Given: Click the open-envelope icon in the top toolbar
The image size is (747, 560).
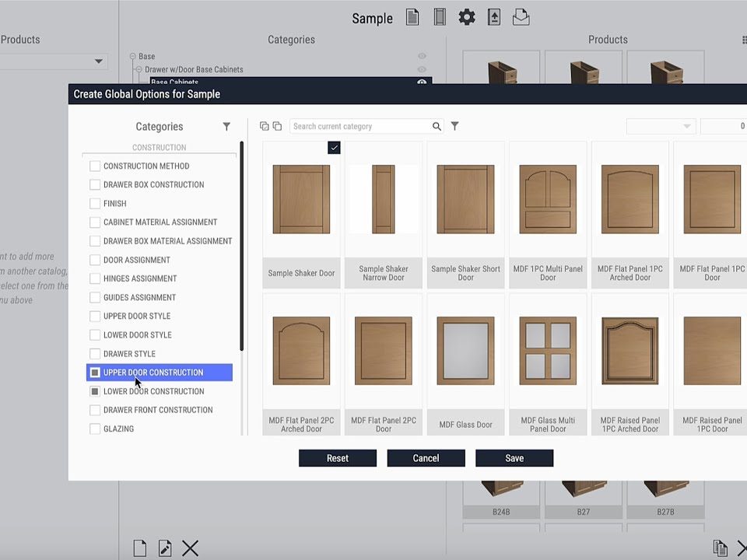Looking at the screenshot, I should (x=521, y=17).
